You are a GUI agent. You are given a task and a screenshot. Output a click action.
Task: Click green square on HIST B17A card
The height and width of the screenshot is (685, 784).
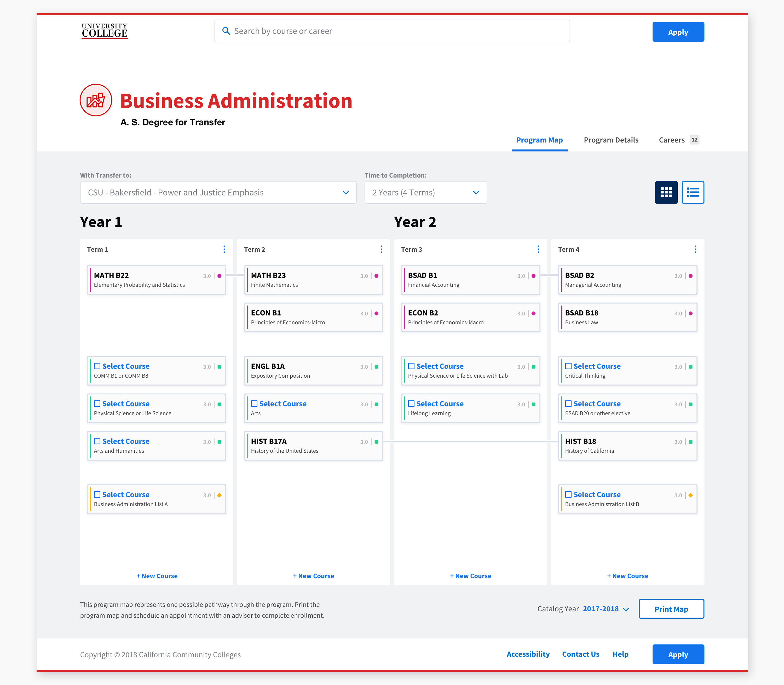[x=377, y=442]
